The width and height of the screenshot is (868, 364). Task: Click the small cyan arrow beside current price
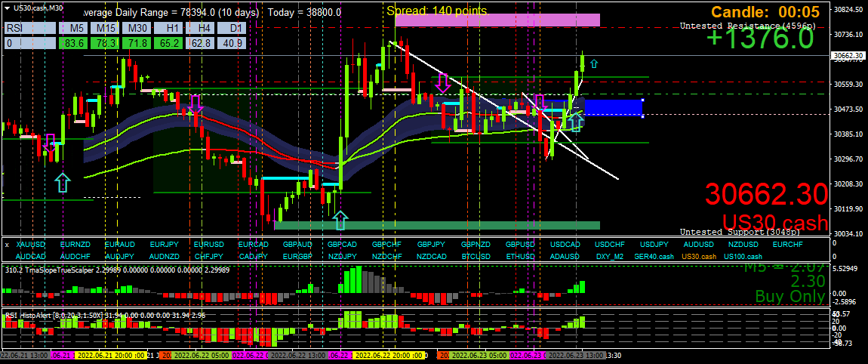pyautogui.click(x=594, y=64)
